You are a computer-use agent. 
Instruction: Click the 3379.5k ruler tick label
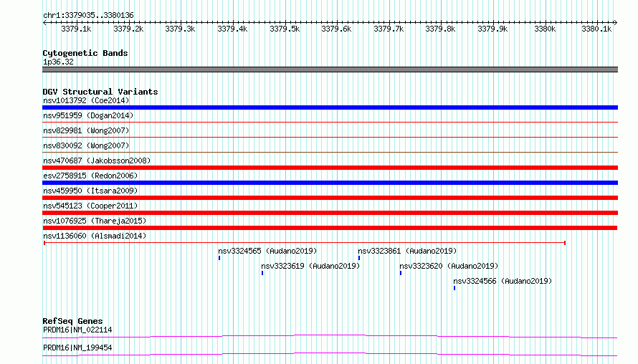pos(285,29)
